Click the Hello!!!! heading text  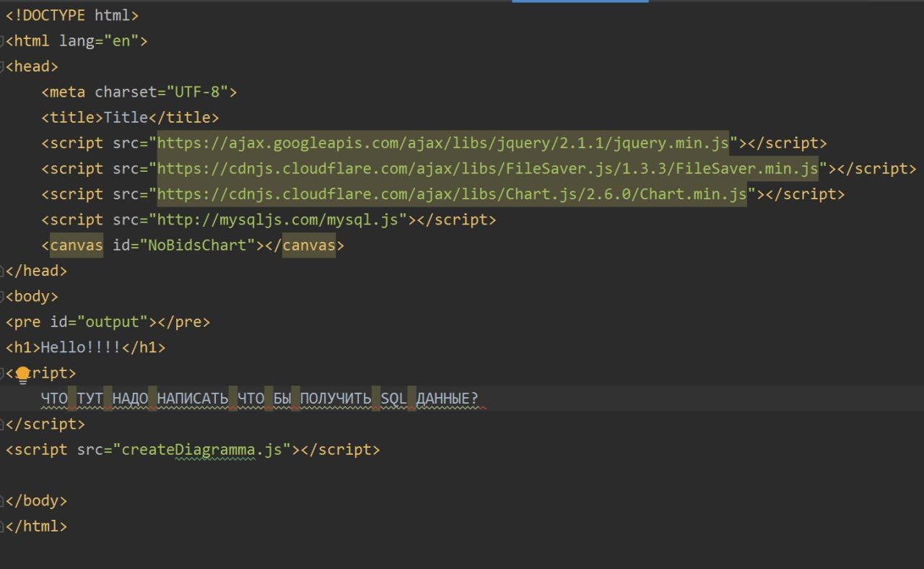[81, 347]
